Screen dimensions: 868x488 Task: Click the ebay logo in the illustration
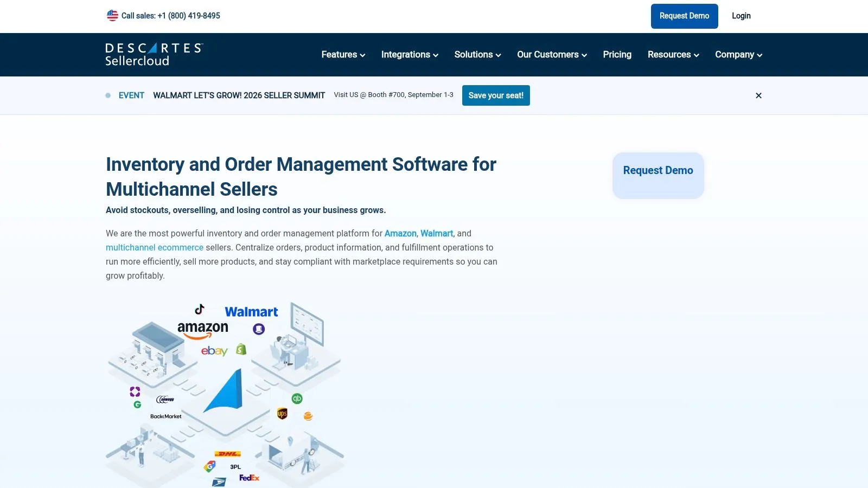[x=214, y=351]
